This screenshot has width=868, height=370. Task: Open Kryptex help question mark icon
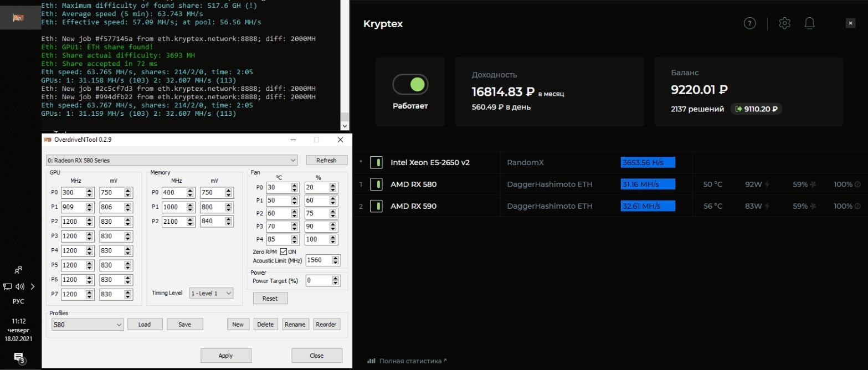pyautogui.click(x=749, y=23)
